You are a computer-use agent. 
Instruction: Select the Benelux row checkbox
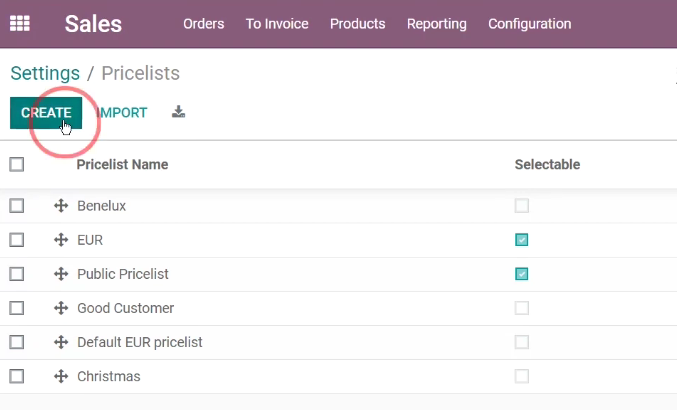click(17, 206)
